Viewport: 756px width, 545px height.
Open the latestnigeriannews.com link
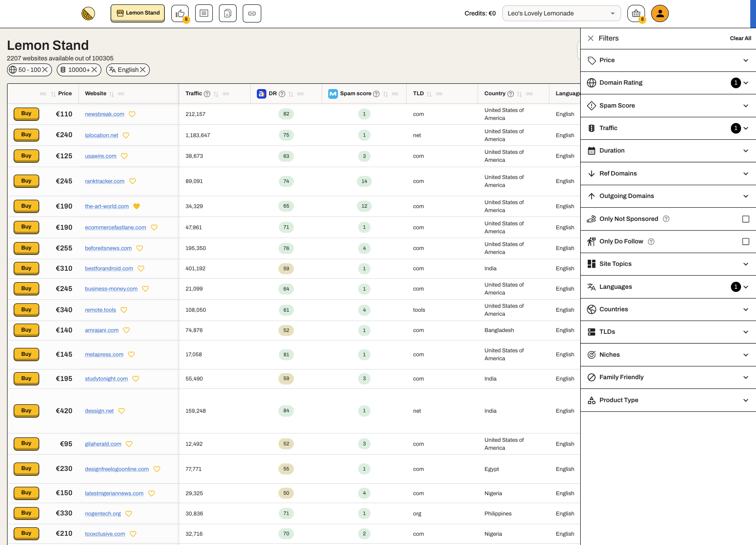click(x=114, y=493)
